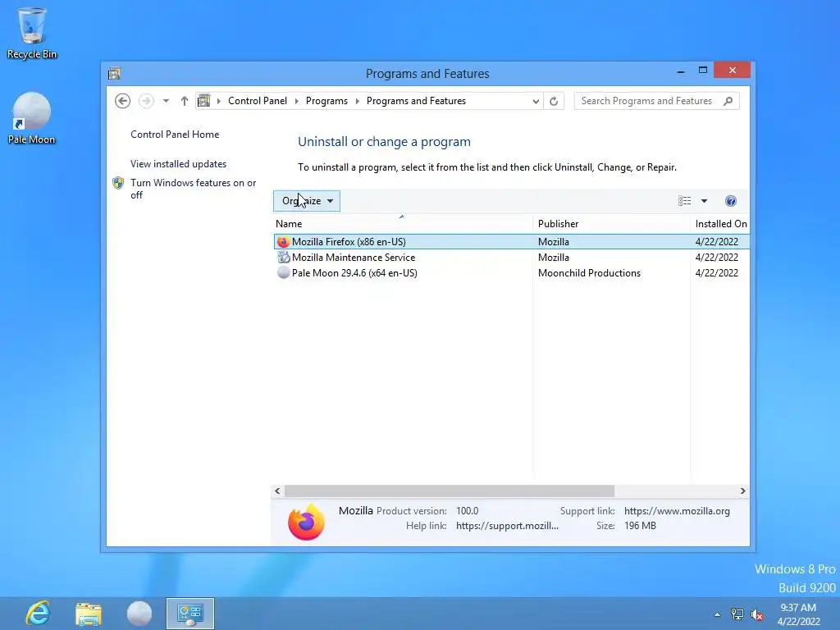Expand the arrow after Control Panel breadcrumb
The image size is (840, 630).
(297, 101)
